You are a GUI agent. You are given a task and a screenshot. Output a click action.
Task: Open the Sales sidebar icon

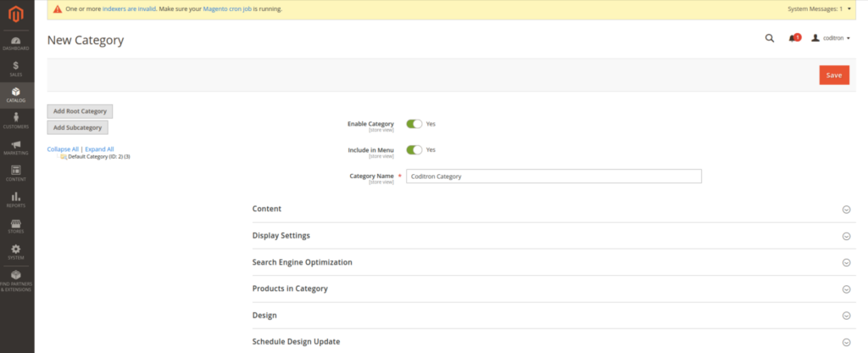point(17,69)
